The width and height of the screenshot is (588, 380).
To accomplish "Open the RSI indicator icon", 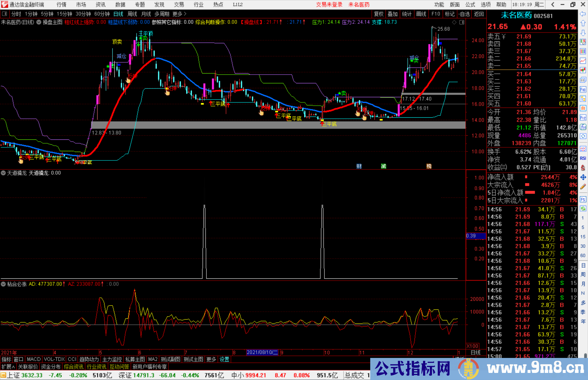I will pos(583,158).
